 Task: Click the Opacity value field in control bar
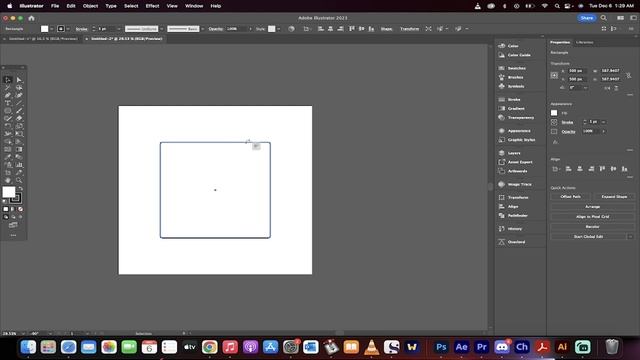click(x=236, y=29)
